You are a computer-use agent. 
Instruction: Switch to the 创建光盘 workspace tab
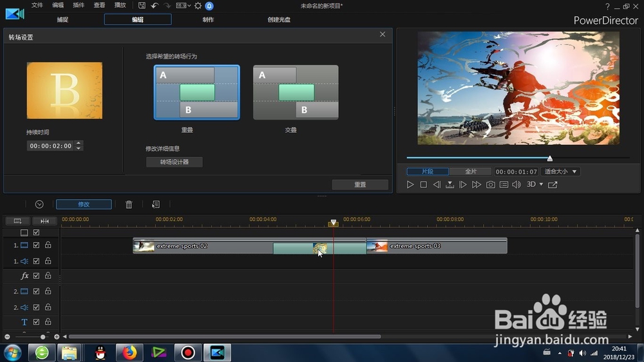tap(279, 19)
